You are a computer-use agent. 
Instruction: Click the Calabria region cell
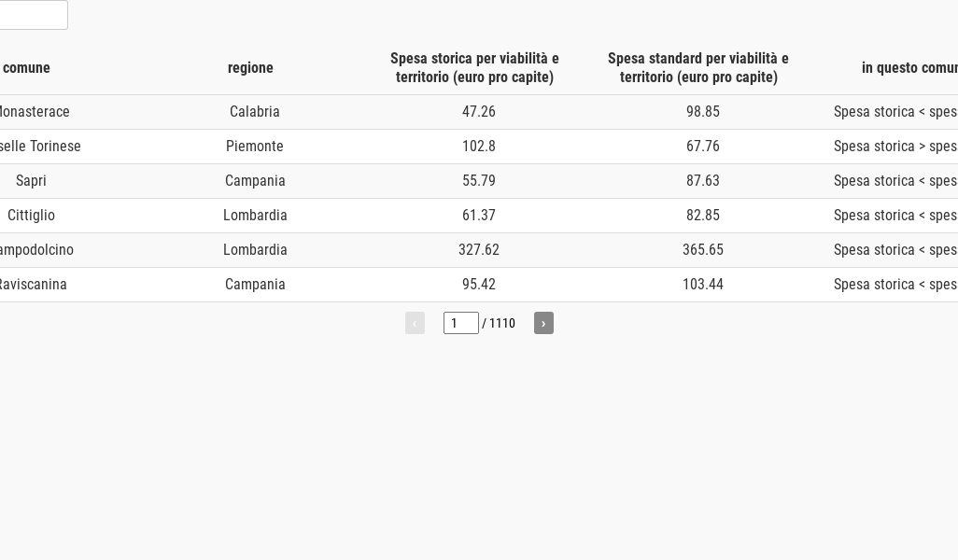[x=255, y=112]
